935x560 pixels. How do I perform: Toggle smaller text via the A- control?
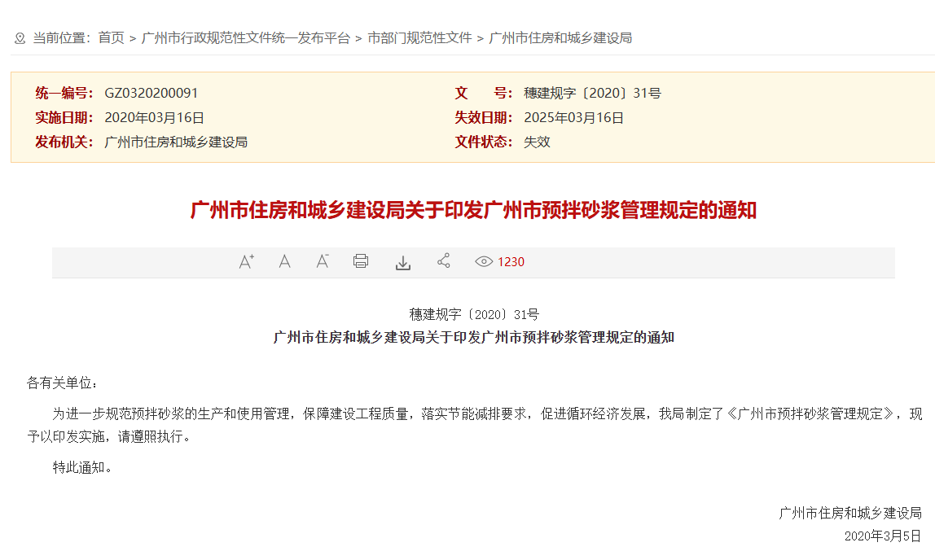coord(323,261)
